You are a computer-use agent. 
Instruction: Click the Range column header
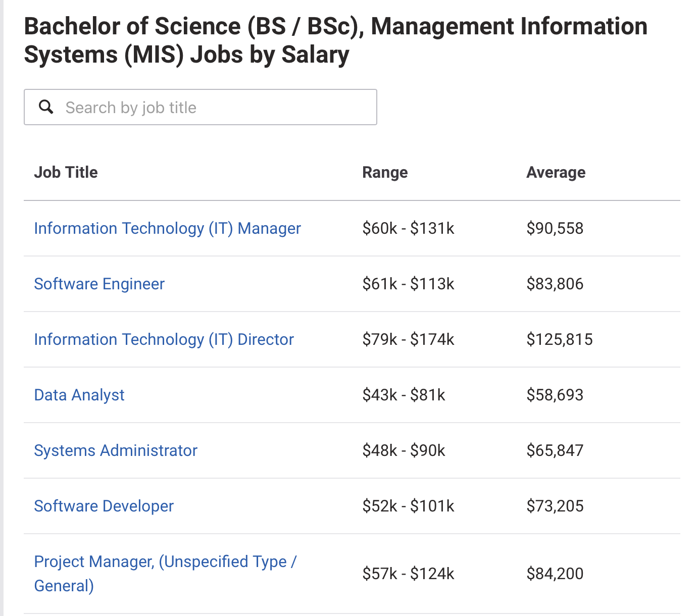[385, 172]
